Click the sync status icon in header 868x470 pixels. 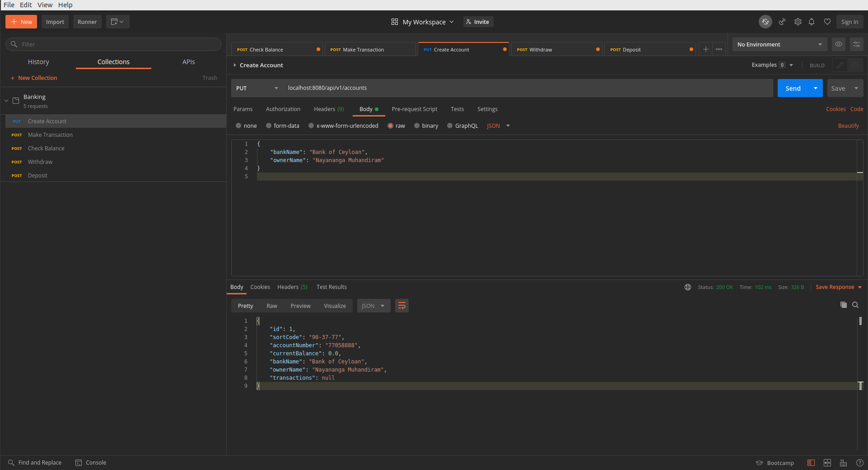coord(765,22)
